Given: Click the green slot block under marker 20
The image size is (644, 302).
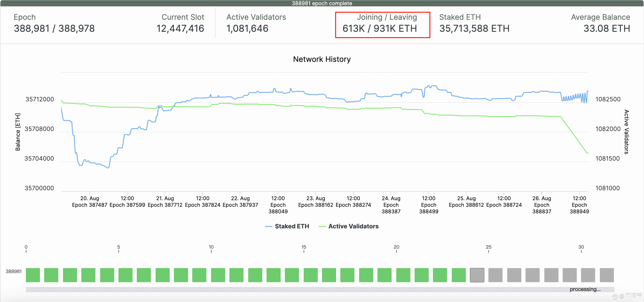Looking at the screenshot, I should pyautogui.click(x=403, y=275).
